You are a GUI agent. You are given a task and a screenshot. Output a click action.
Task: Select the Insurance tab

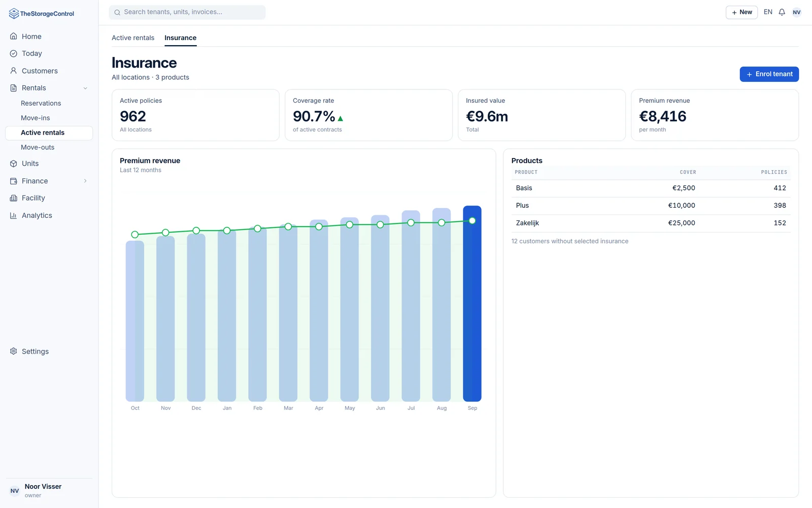[x=180, y=38]
